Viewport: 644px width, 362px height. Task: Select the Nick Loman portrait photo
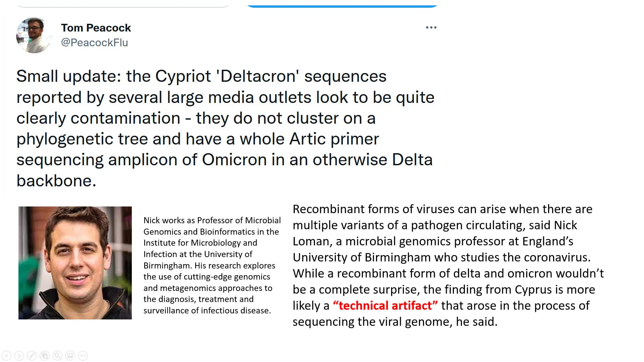[x=75, y=263]
